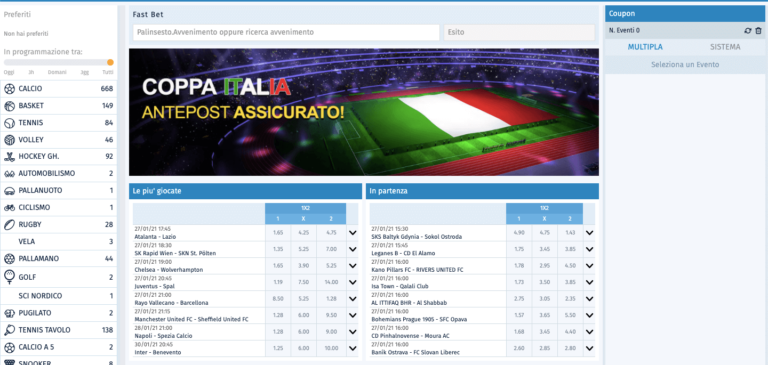Click the Fast Bet event search field

(286, 32)
